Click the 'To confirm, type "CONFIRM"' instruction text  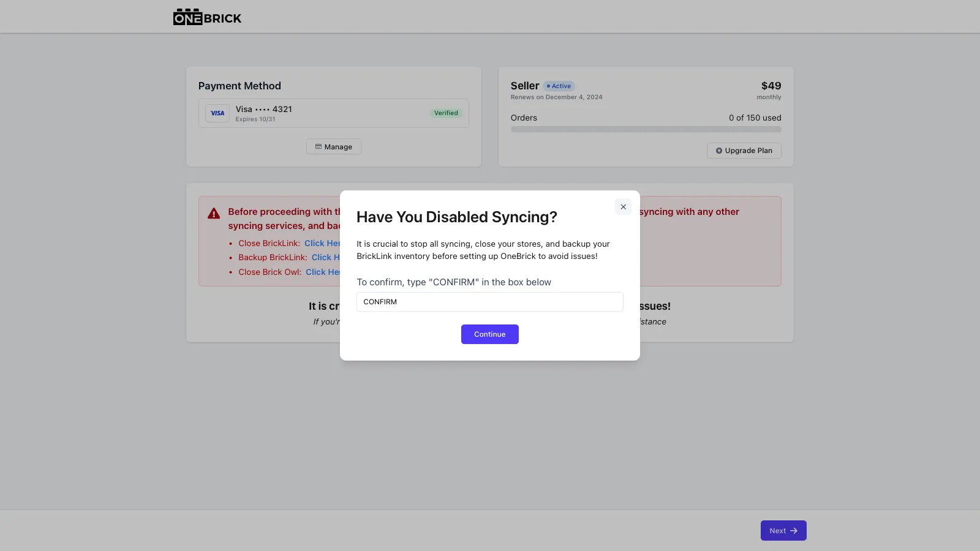[x=454, y=282]
